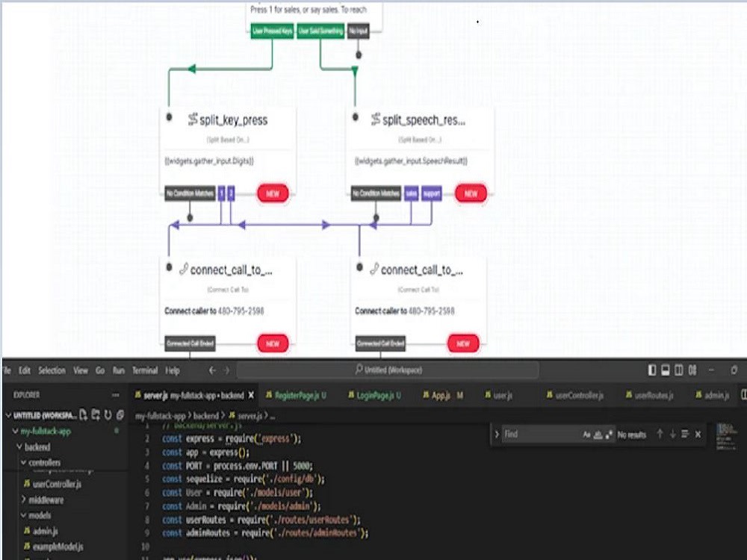Click No Input transition
The width and height of the screenshot is (747, 560).
358,31
